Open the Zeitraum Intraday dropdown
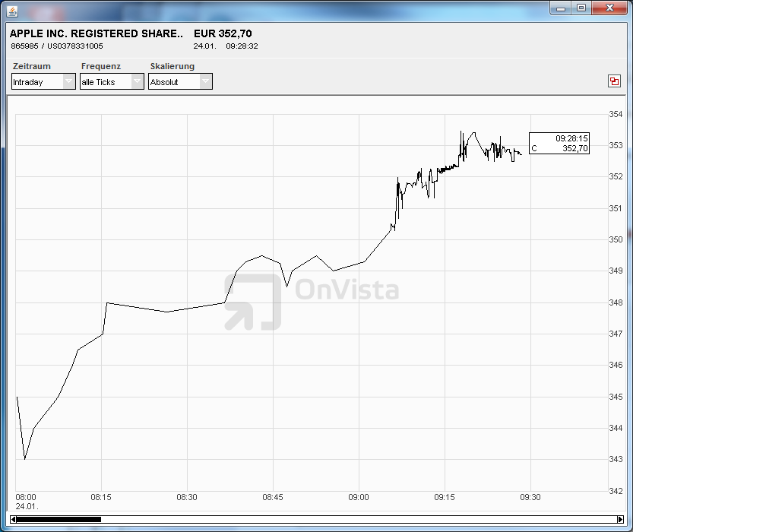Viewport: 766px width, 532px height. 43,81
